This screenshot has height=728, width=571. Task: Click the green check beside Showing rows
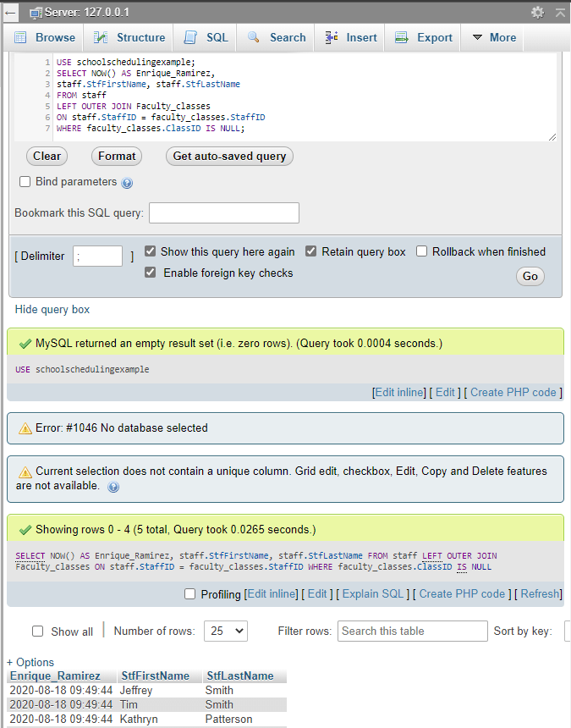tap(25, 530)
